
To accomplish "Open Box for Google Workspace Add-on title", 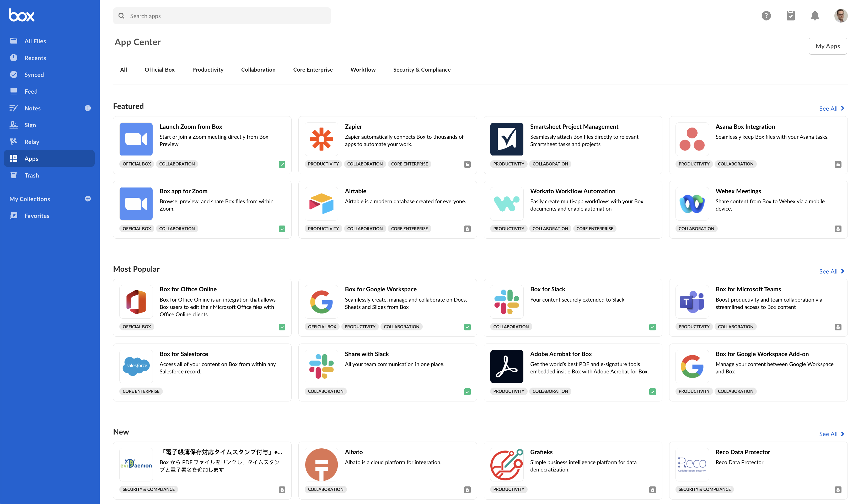I will click(762, 354).
